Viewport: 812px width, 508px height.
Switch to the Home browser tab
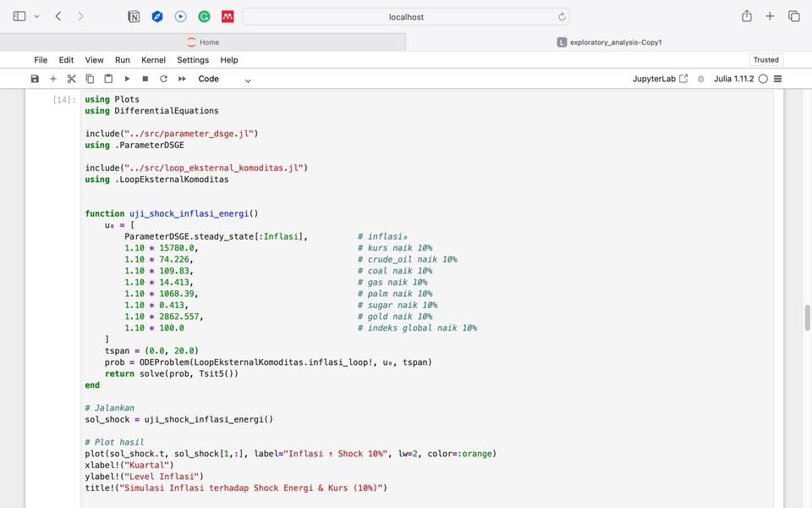pos(203,42)
